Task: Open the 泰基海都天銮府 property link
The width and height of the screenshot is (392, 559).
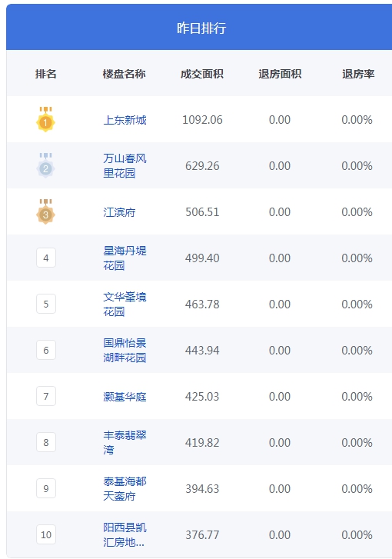Action: point(125,488)
